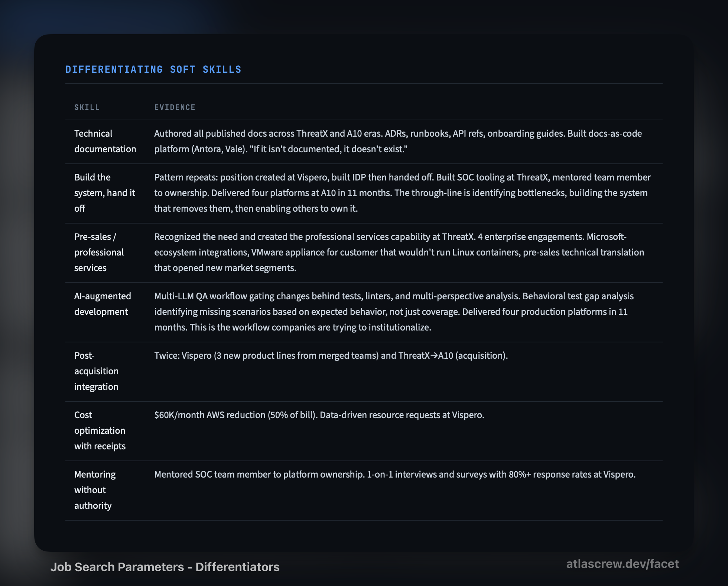
Task: Click the "Mentored SOC team member" evidence line
Action: pyautogui.click(x=395, y=474)
